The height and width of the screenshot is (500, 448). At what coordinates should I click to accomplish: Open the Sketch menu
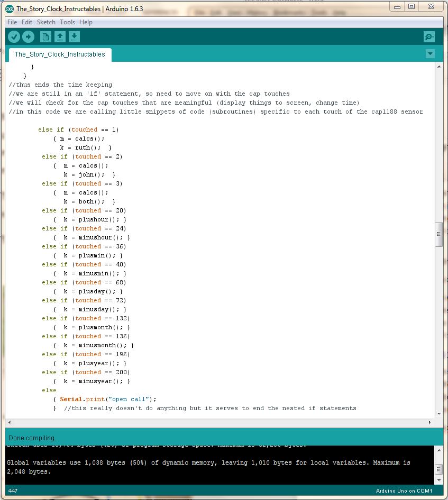(46, 22)
